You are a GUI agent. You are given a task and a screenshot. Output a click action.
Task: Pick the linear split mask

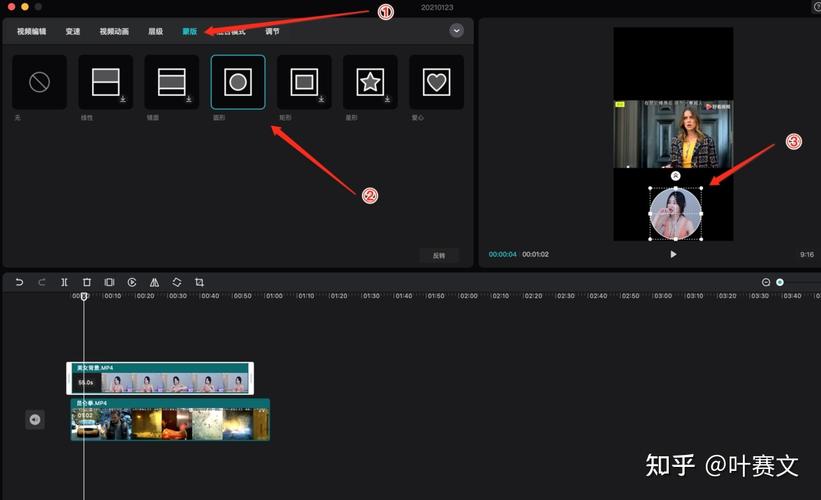[106, 82]
